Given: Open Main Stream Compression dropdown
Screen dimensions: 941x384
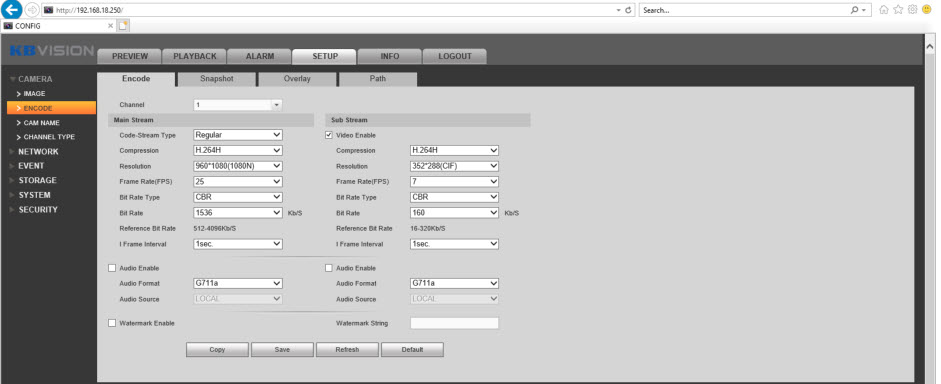Looking at the screenshot, I should 238,151.
